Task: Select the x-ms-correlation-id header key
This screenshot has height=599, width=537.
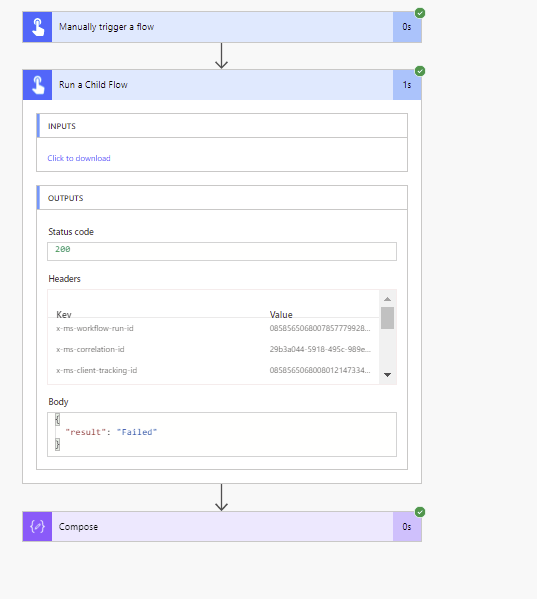Action: tap(90, 349)
